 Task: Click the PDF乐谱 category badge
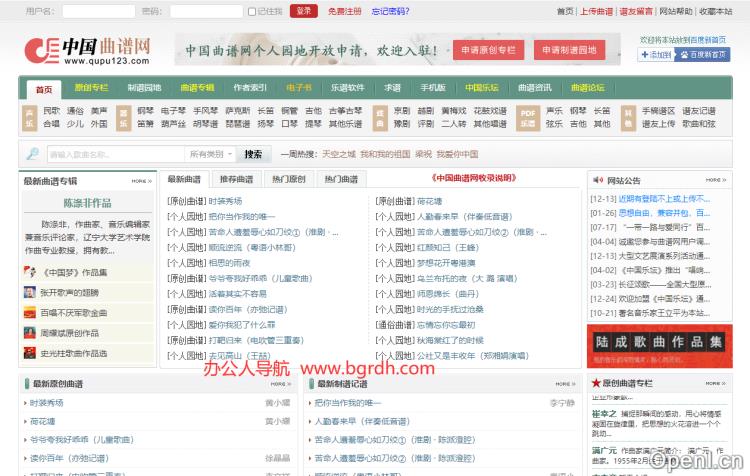click(x=528, y=118)
